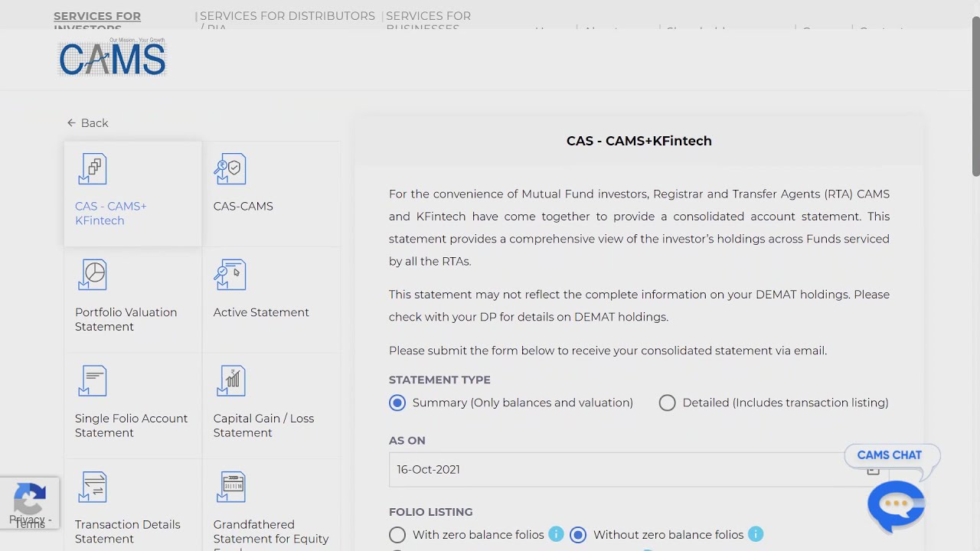
Task: Click the CAS-CAMS label
Action: [x=243, y=206]
